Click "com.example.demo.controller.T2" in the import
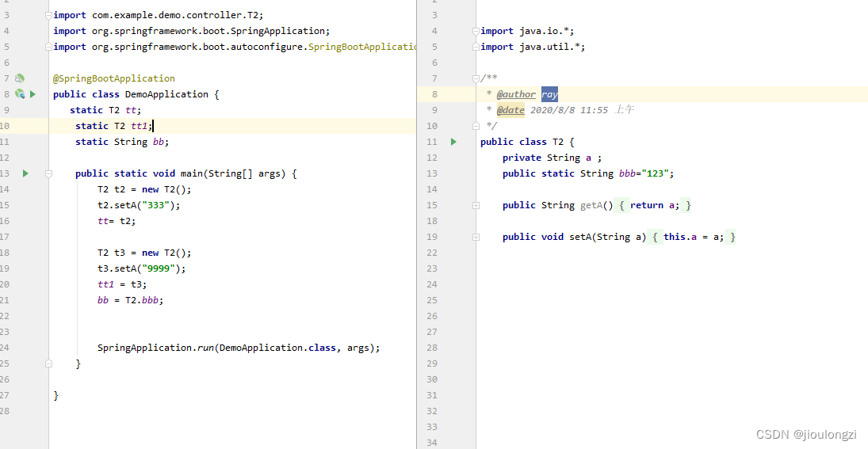The image size is (868, 449). pyautogui.click(x=175, y=16)
